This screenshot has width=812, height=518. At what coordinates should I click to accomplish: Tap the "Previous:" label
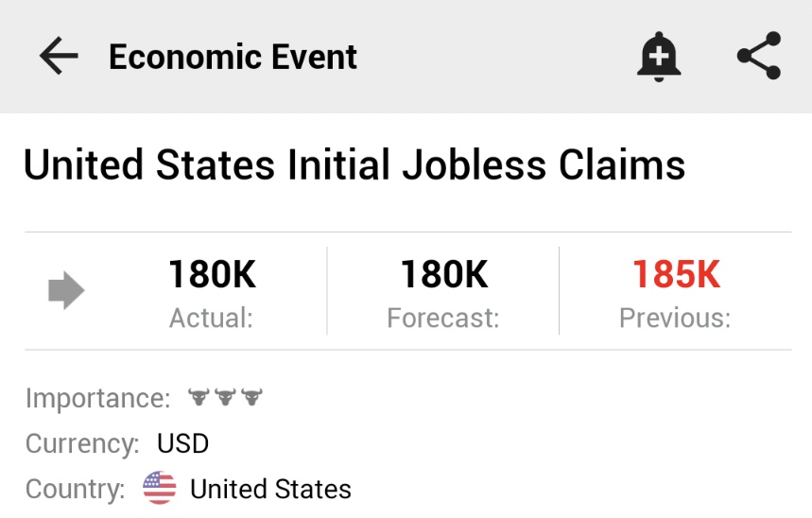tap(675, 319)
